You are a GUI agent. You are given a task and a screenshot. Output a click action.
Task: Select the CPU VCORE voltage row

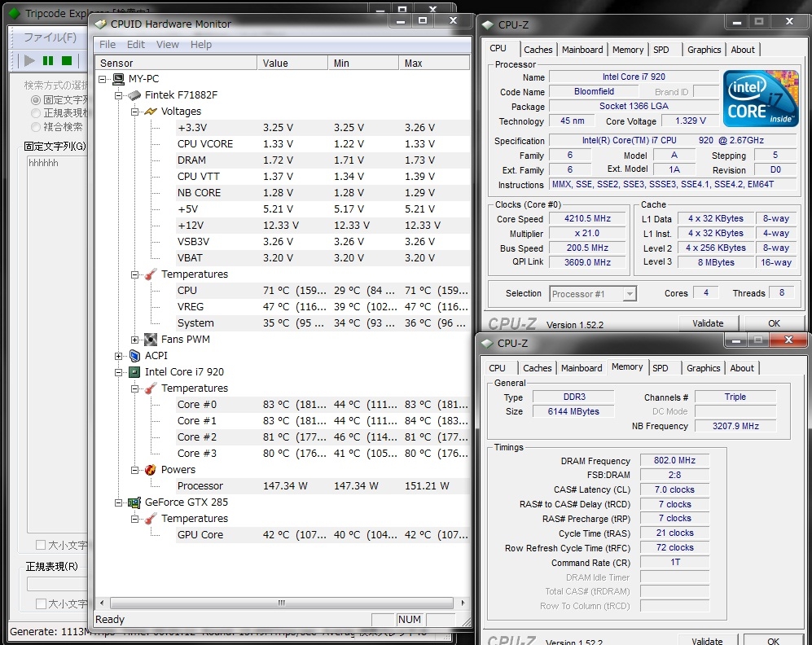[x=323, y=144]
